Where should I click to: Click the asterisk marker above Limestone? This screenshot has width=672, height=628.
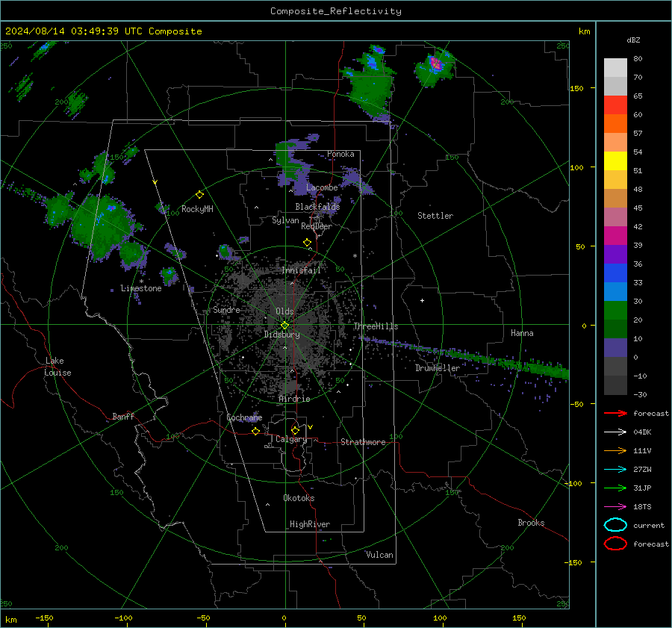[x=141, y=282]
